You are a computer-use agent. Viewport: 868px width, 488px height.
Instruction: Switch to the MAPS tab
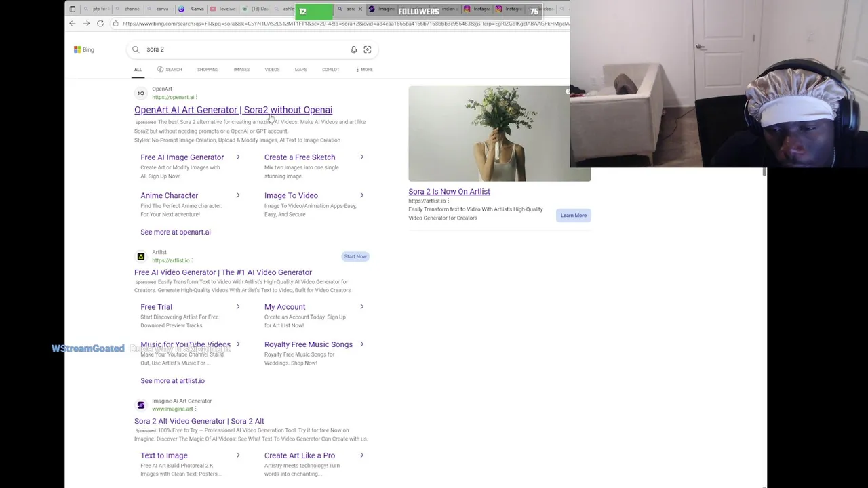click(x=300, y=70)
